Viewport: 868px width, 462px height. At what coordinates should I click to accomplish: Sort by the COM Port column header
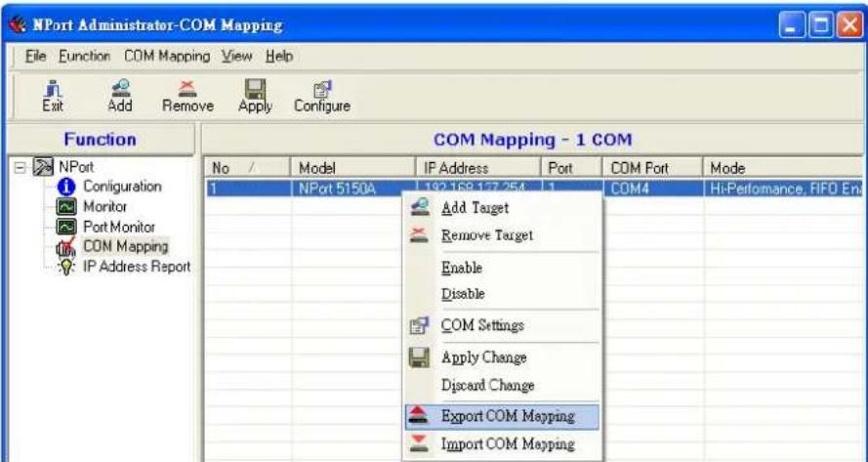pyautogui.click(x=652, y=168)
